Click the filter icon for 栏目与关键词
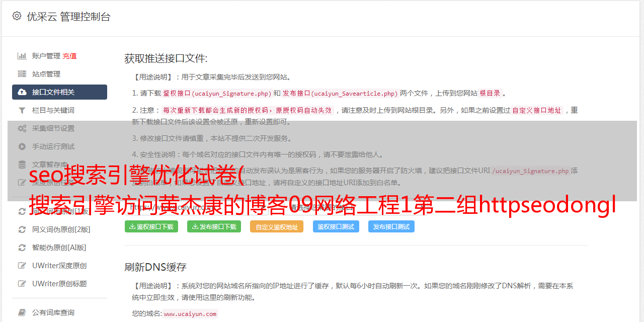Image resolution: width=644 pixels, height=322 pixels. (22, 110)
